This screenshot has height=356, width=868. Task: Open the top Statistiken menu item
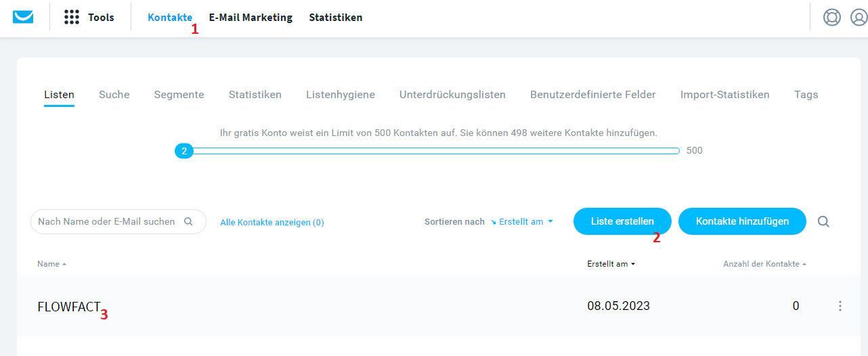click(x=336, y=18)
